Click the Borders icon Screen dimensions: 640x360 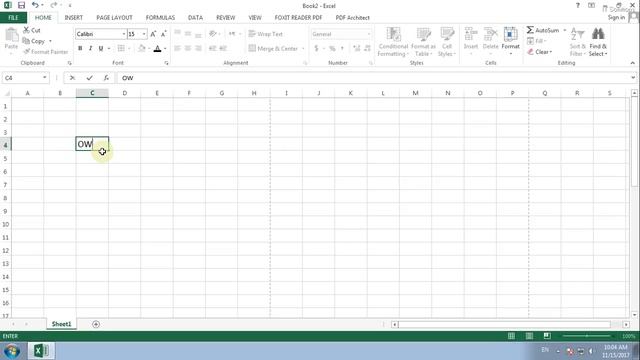(x=121, y=48)
